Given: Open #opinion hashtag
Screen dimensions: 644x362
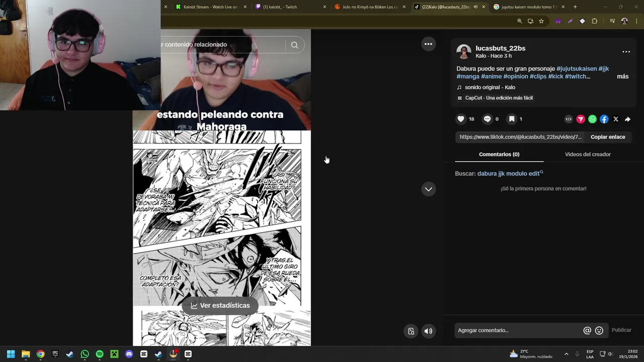Looking at the screenshot, I should (516, 76).
